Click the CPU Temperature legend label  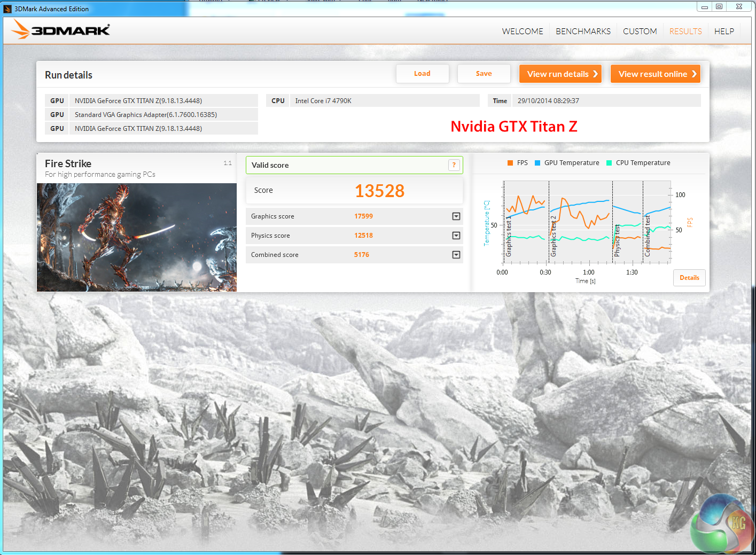pos(643,163)
